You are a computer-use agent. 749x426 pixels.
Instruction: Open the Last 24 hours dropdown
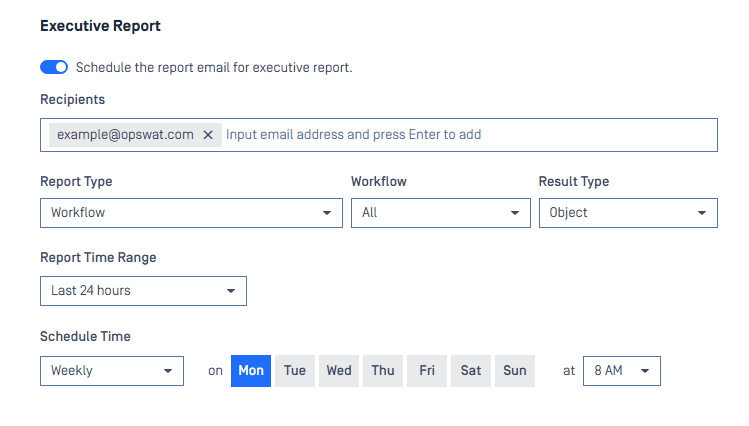point(143,291)
